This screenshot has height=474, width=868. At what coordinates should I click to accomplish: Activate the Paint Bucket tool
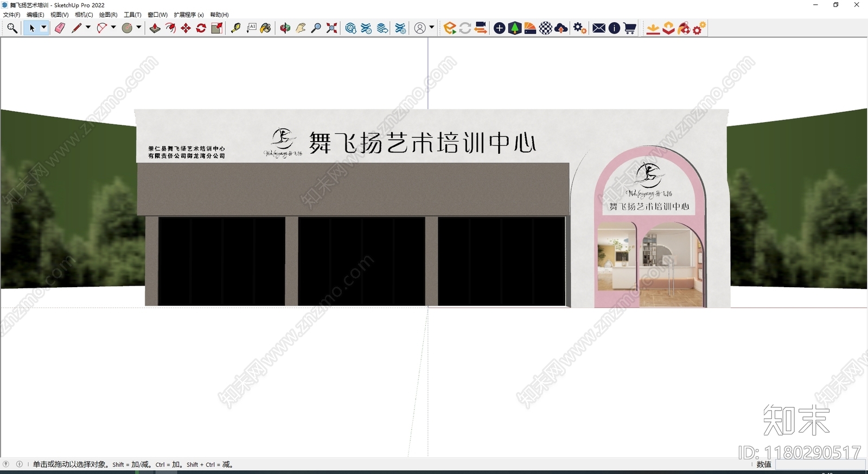[x=266, y=28]
